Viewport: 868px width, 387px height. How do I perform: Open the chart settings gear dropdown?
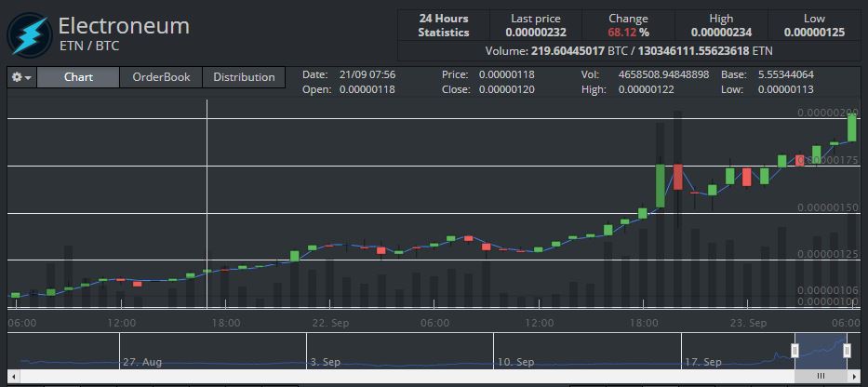click(x=21, y=77)
